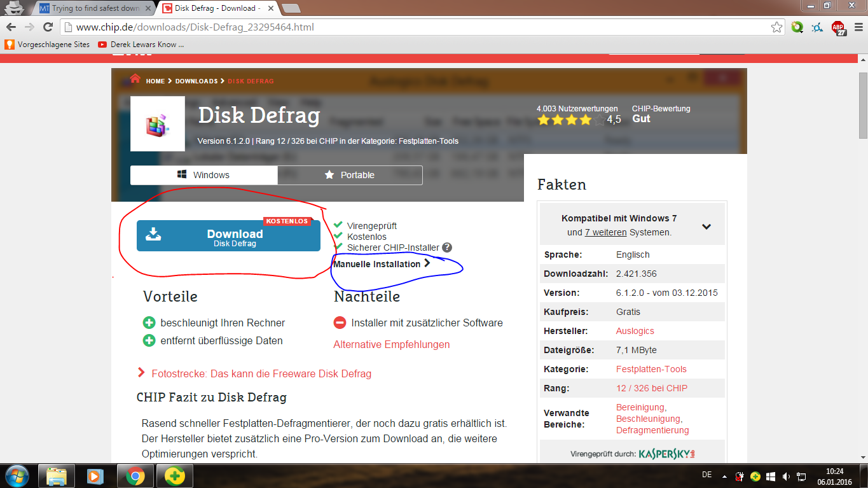Screen dimensions: 868x488
Task: Open the Beschleunigung related-area link
Action: 649,419
